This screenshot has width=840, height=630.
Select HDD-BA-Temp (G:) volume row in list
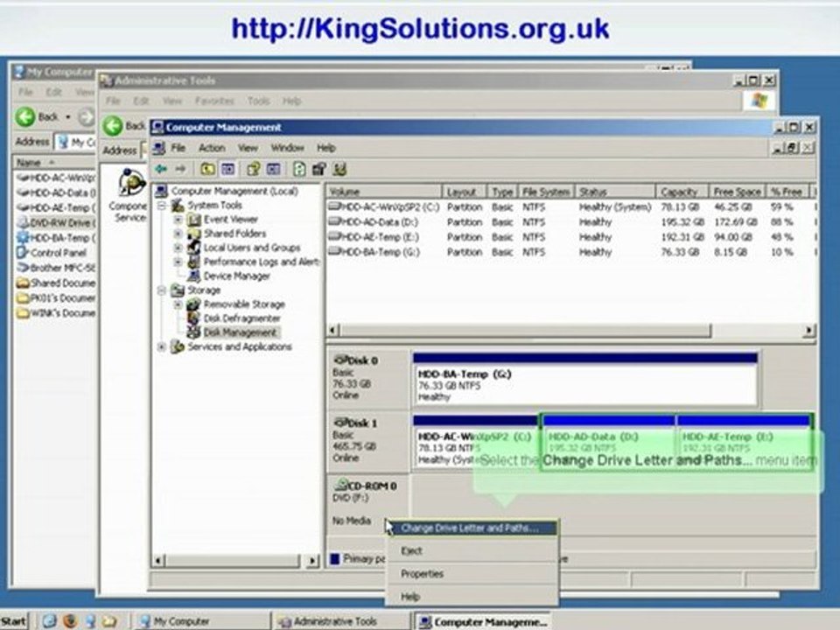tap(570, 252)
